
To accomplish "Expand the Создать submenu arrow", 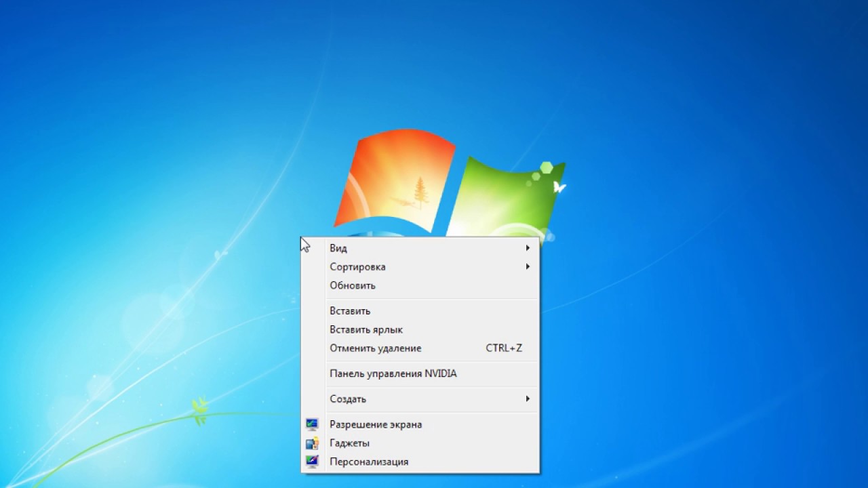I will (528, 399).
